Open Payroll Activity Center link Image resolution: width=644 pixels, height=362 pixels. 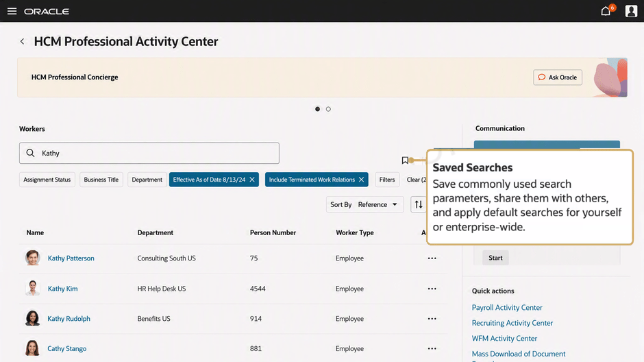[x=507, y=307]
